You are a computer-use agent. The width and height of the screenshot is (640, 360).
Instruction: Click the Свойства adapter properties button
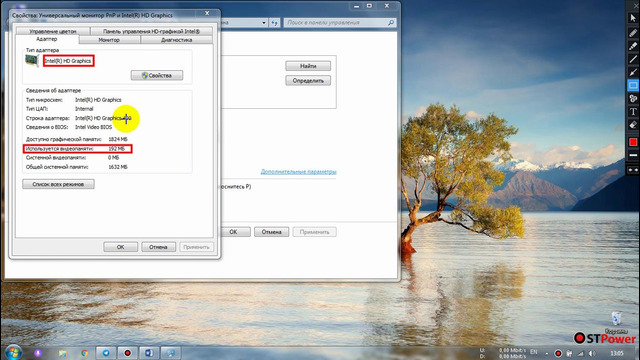(x=157, y=76)
